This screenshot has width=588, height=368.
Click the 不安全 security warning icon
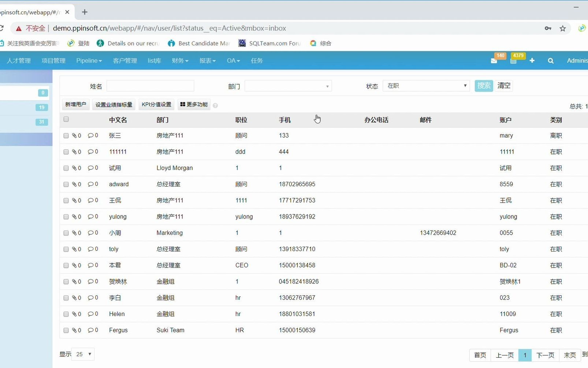pos(19,28)
